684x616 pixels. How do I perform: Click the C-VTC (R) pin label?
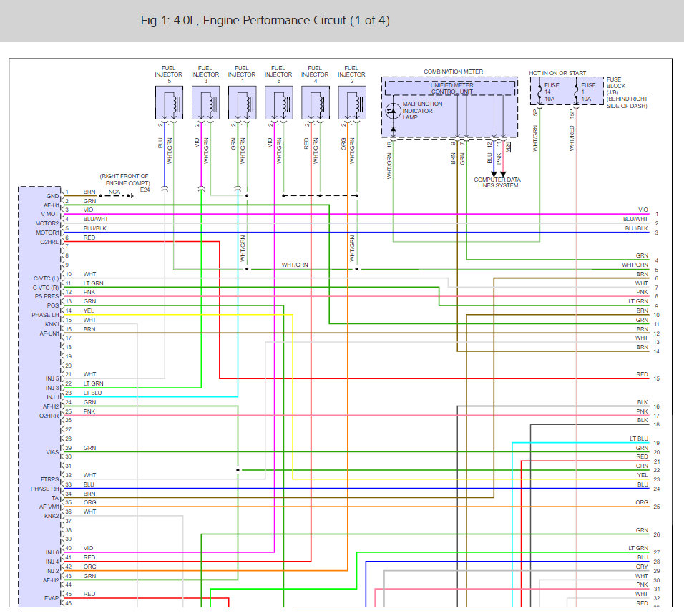click(x=46, y=288)
